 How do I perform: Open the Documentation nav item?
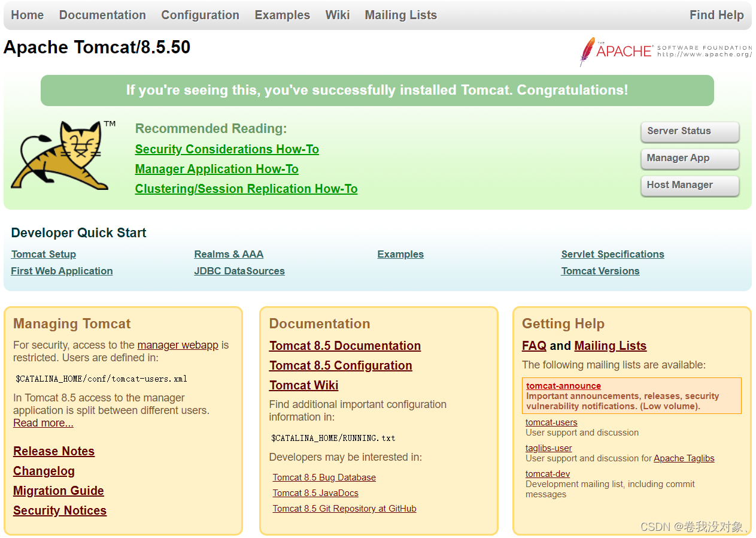(x=102, y=15)
